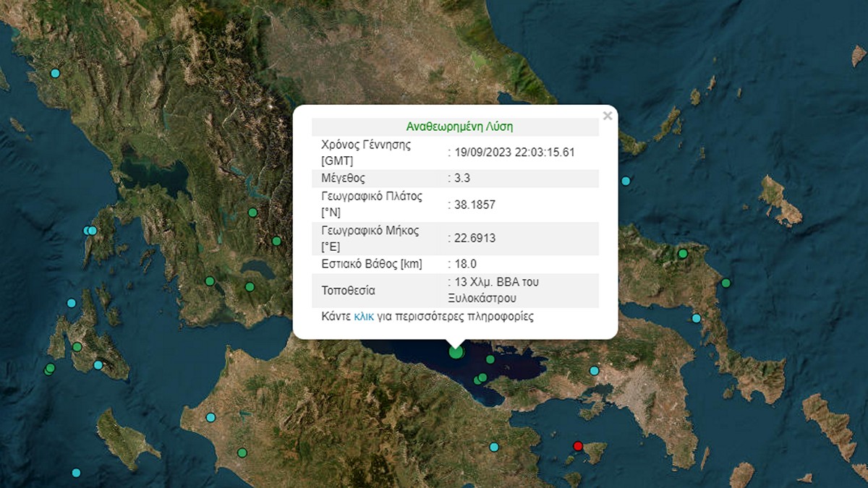
Task: Select the large green marker under the popup tip
Action: pyautogui.click(x=456, y=352)
